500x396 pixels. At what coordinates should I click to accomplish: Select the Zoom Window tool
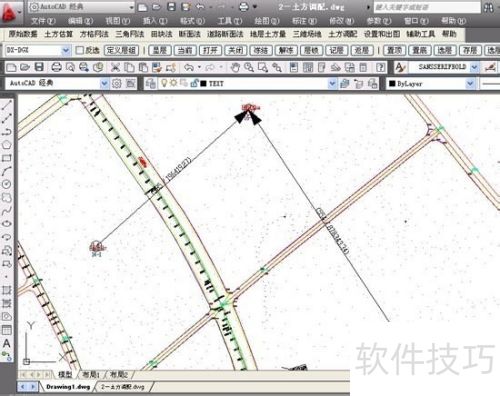click(263, 68)
